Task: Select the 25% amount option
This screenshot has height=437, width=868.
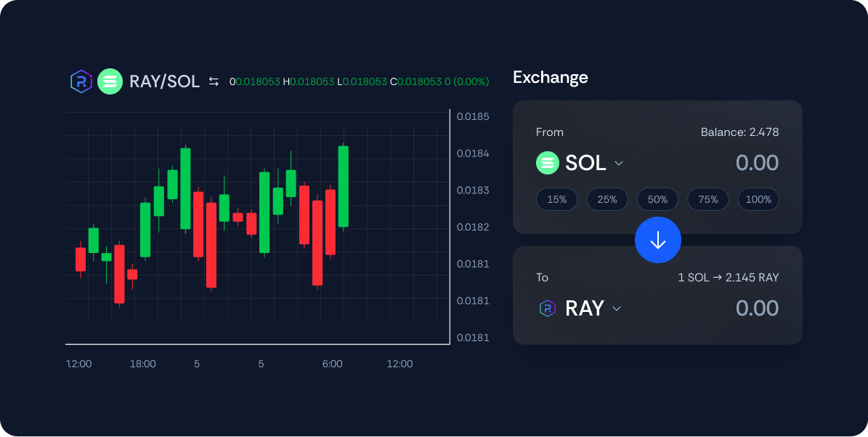Action: coord(607,199)
